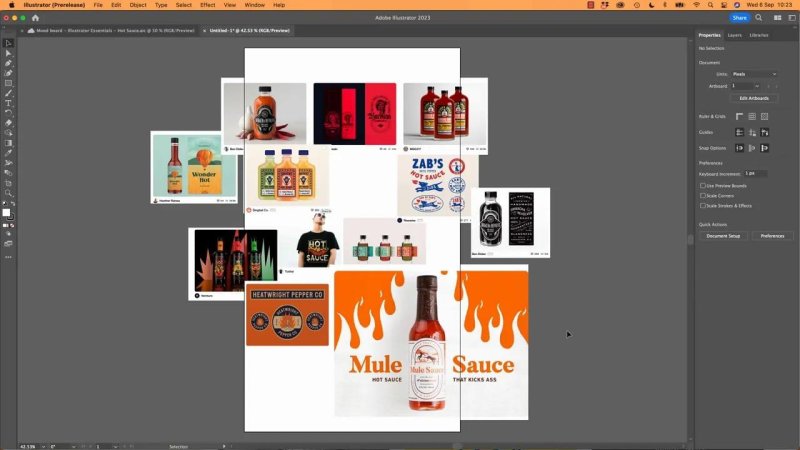Open the Effect menu
This screenshot has height=450, width=800.
(x=208, y=5)
